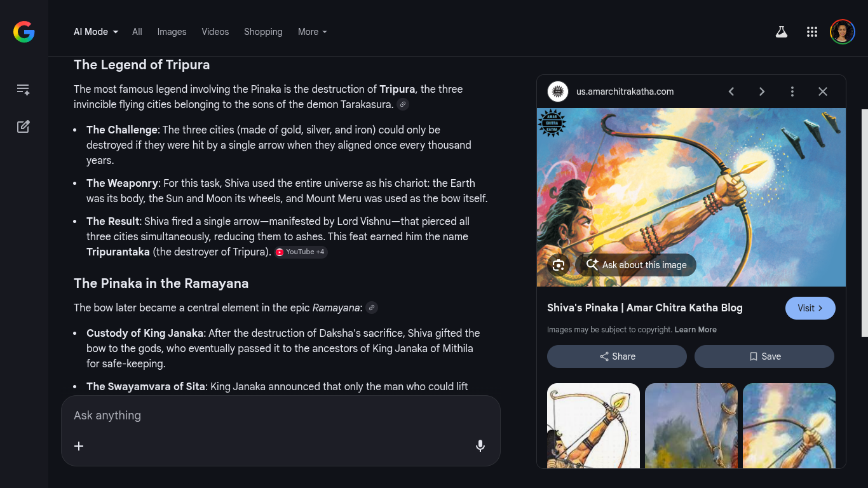Select the white-background archer thumbnail

coord(593,426)
